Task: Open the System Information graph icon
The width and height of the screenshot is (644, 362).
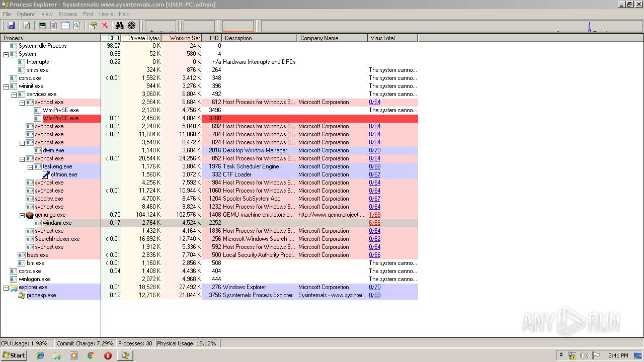Action: tap(42, 26)
